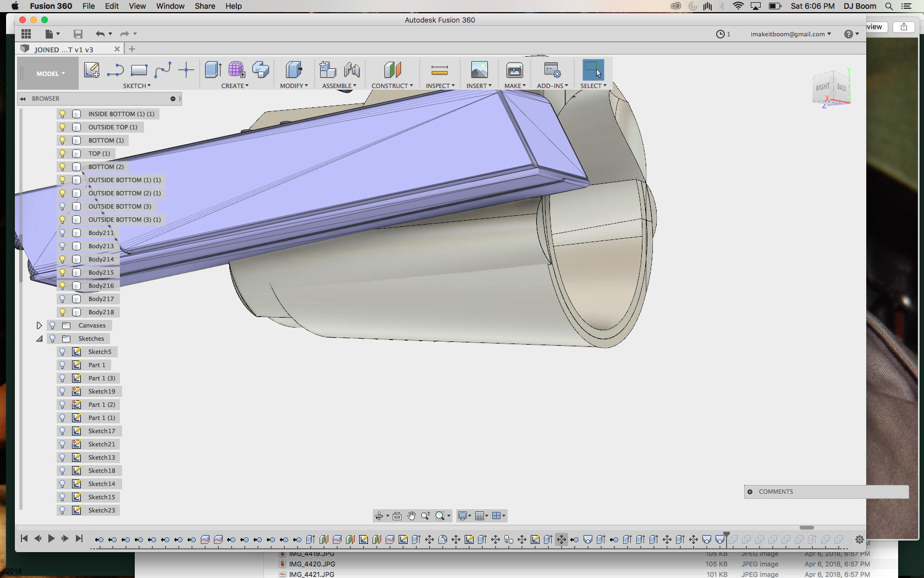Image resolution: width=924 pixels, height=578 pixels.
Task: Hide Body214 using its light bulb
Action: (x=63, y=259)
